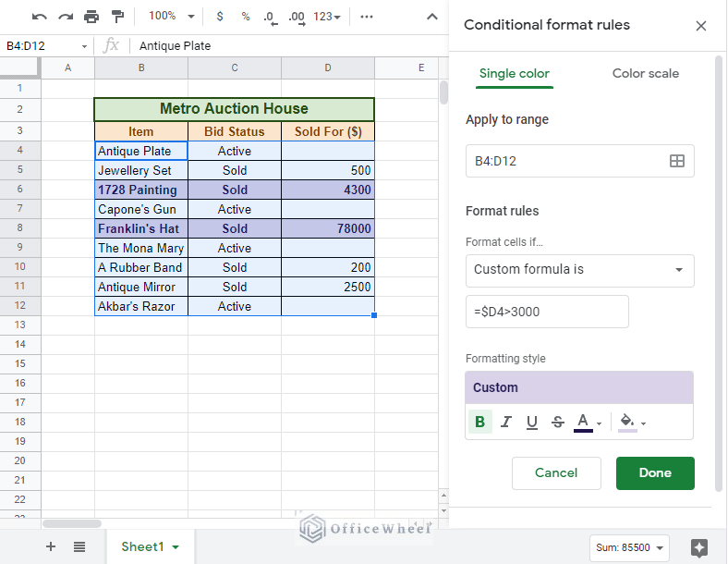Click the Print icon
Viewport: 728px width, 564px height.
pos(91,17)
